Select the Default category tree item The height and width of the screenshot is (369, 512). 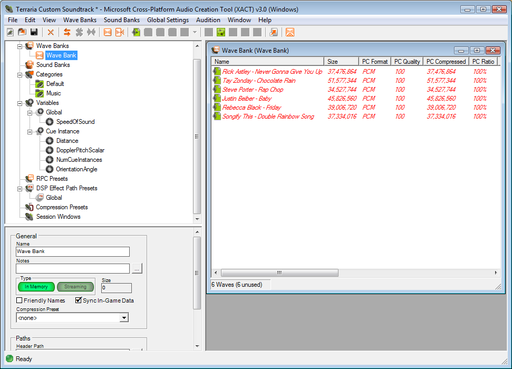click(x=55, y=84)
